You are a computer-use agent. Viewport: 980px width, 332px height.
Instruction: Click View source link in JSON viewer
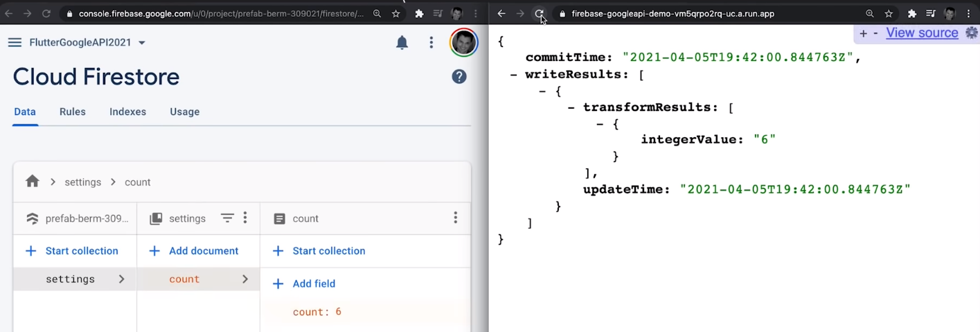pos(922,33)
